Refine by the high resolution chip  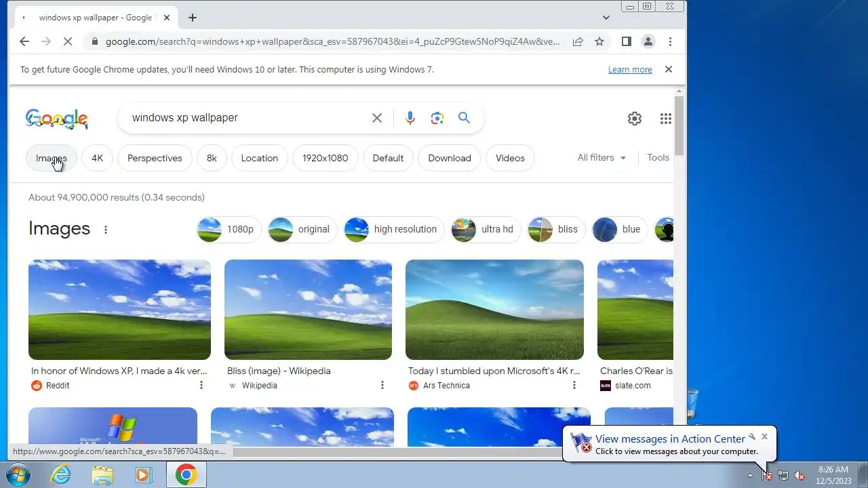point(394,229)
